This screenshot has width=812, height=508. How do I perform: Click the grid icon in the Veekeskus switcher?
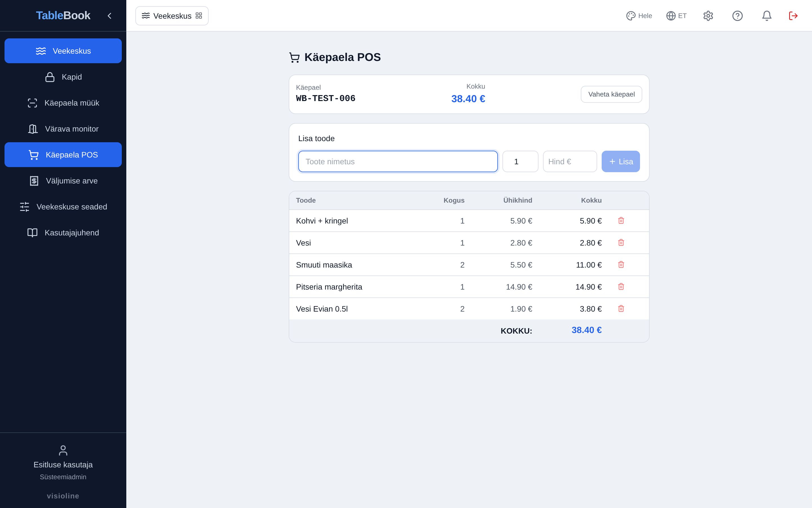click(199, 16)
